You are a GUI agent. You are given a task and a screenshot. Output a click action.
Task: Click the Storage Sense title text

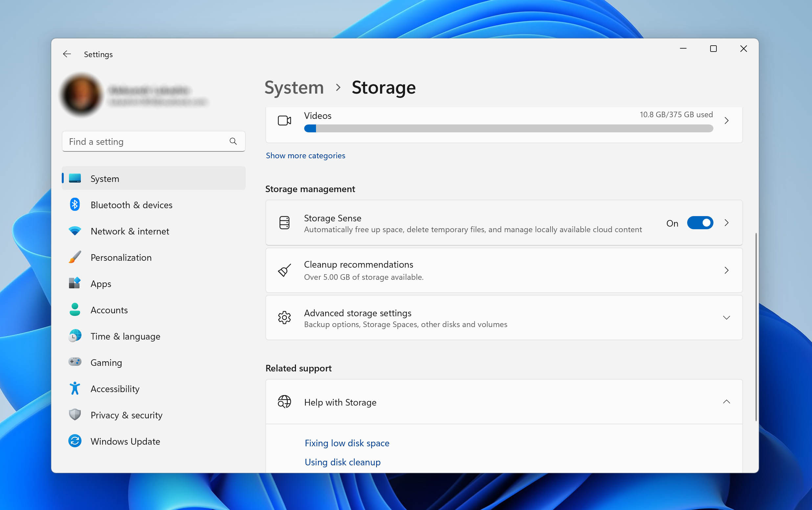coord(332,218)
